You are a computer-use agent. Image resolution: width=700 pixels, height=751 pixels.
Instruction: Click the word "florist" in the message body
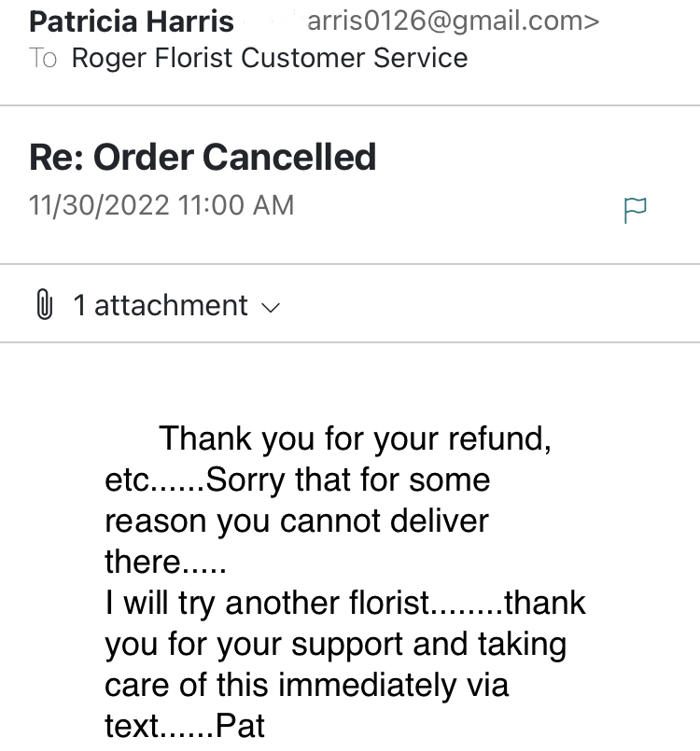[389, 603]
